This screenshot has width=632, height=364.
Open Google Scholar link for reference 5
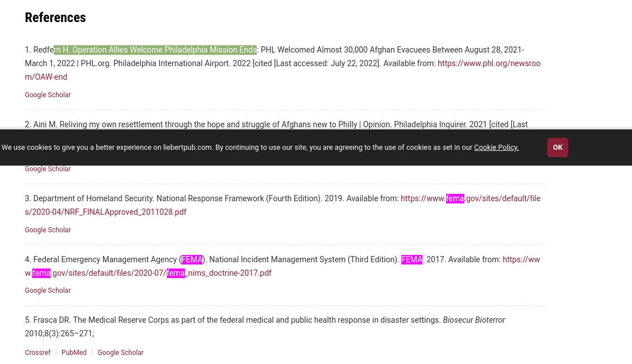click(x=120, y=352)
